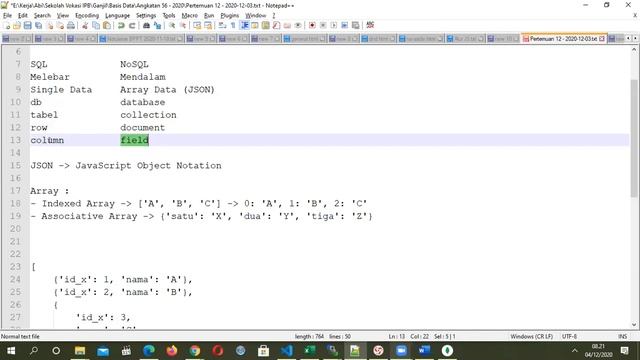Click the Save All toolbar icon
Screen dimensions: 640x360
[x=38, y=25]
